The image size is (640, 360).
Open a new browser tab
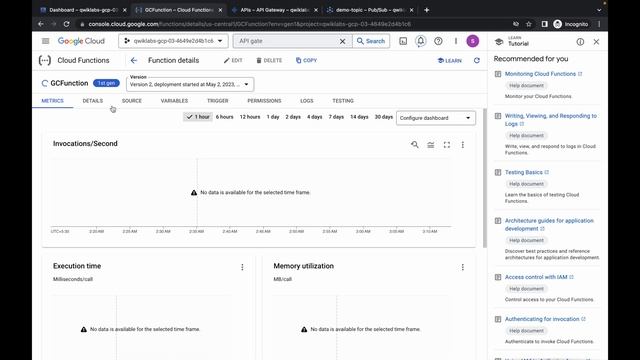[x=427, y=10]
